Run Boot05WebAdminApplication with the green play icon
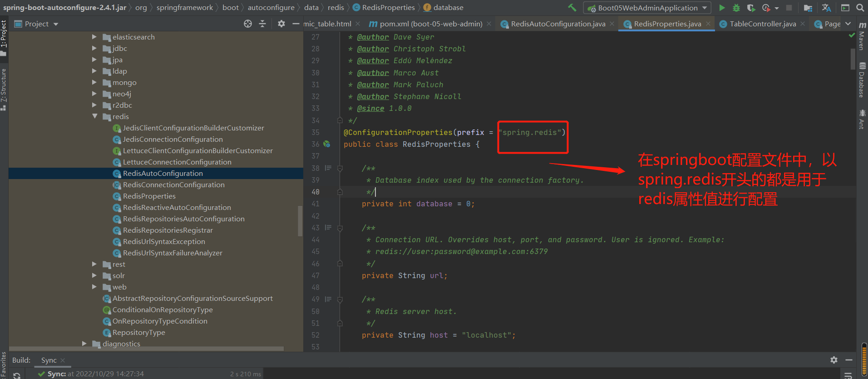868x379 pixels. (722, 8)
